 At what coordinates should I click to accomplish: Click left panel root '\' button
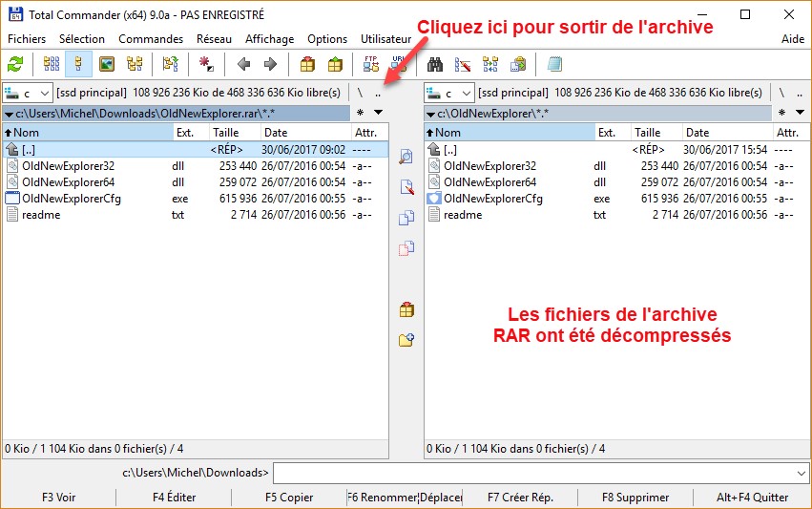tap(360, 94)
